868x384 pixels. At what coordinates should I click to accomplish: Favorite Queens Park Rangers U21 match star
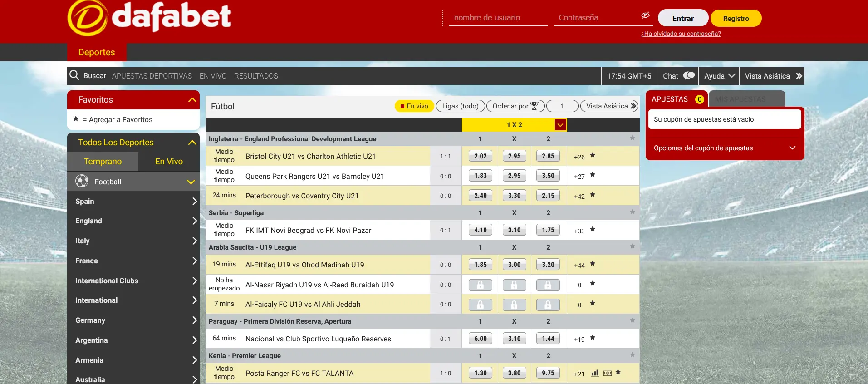pyautogui.click(x=593, y=175)
